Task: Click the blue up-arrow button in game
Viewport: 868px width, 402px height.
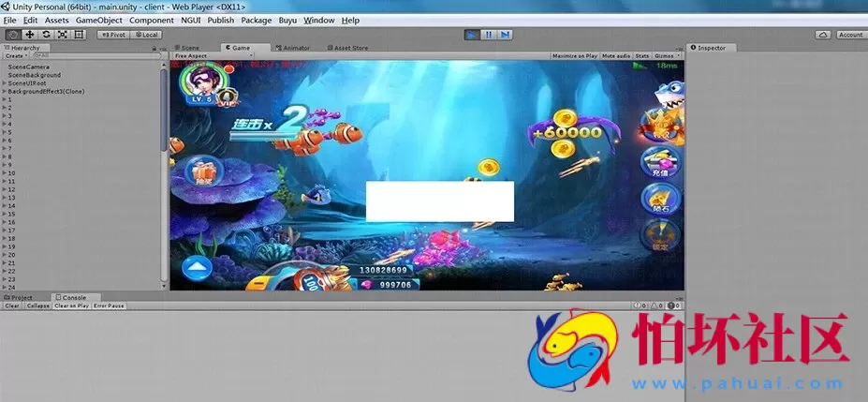Action: point(197,269)
